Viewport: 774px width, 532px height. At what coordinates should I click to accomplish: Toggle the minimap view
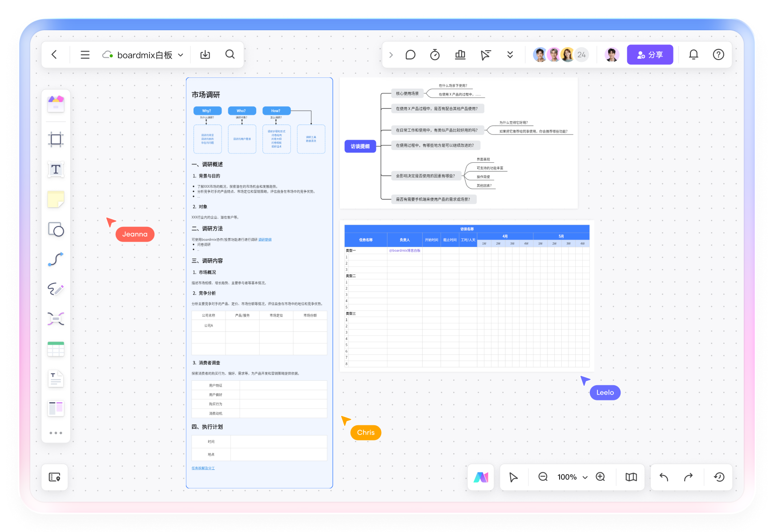click(631, 477)
